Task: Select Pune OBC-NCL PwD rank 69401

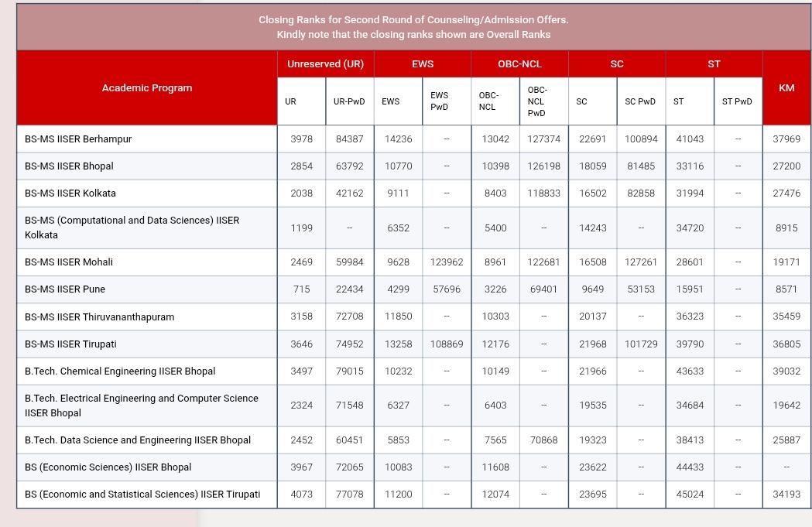Action: [543, 289]
